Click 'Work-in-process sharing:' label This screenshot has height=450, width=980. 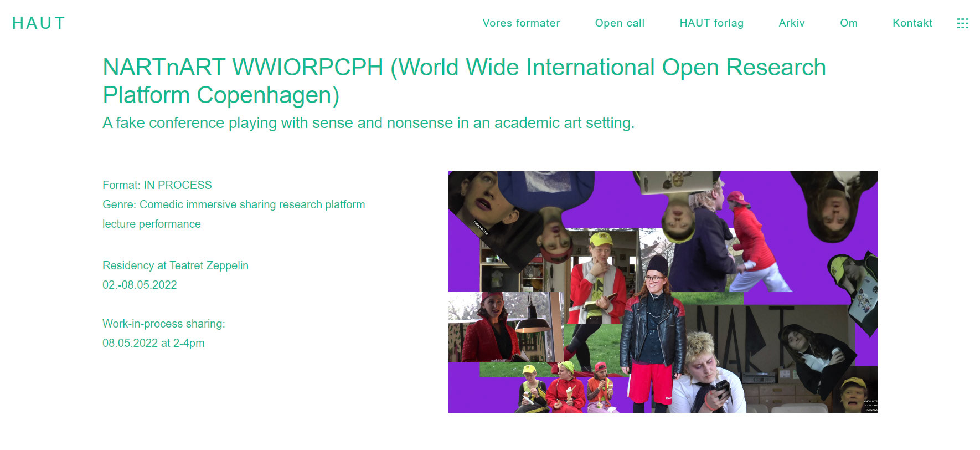click(164, 324)
